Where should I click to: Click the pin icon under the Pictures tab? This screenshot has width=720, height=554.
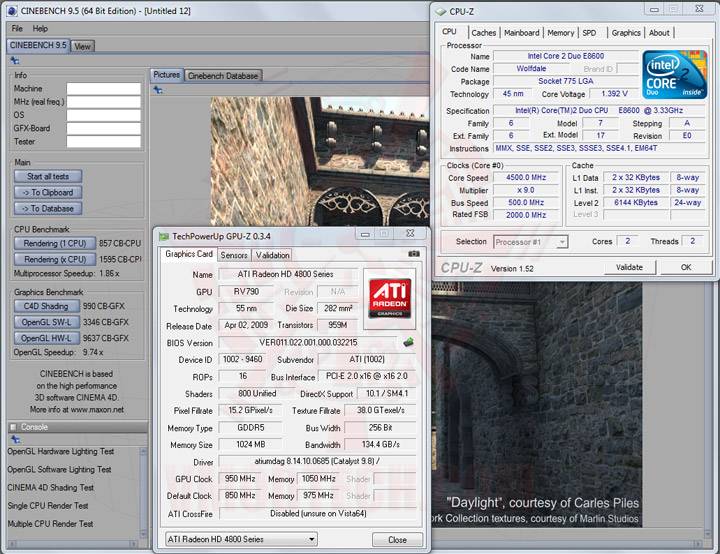pos(158,90)
